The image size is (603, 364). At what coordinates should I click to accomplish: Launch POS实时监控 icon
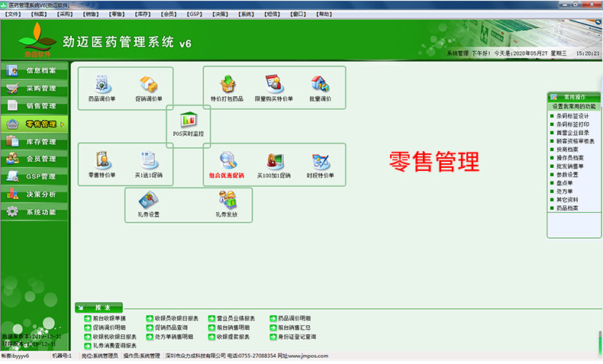[188, 120]
